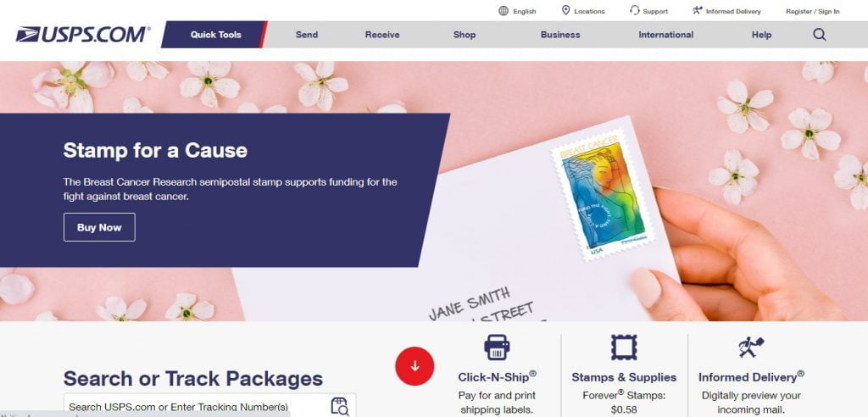This screenshot has height=417, width=868.
Task: Click the Buy Now button
Action: [x=99, y=227]
